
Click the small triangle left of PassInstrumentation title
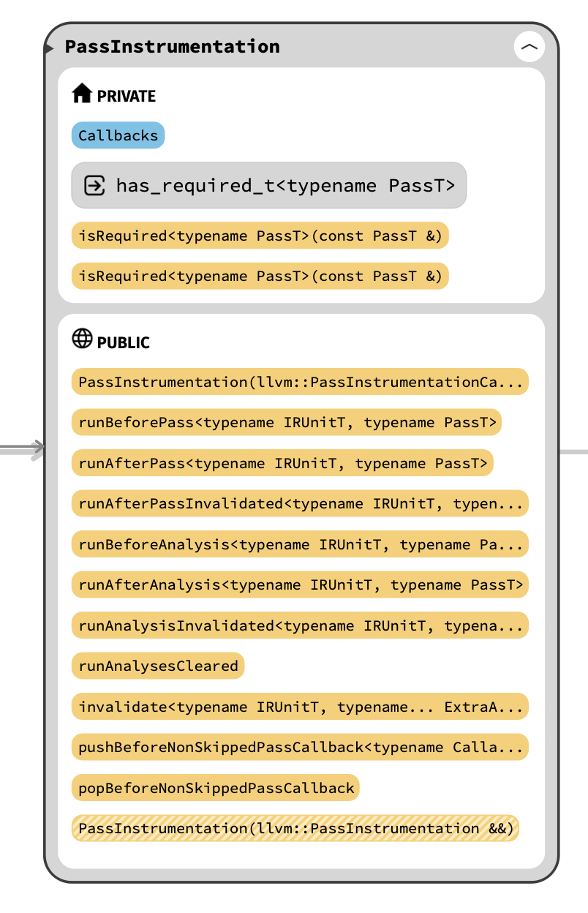48,48
